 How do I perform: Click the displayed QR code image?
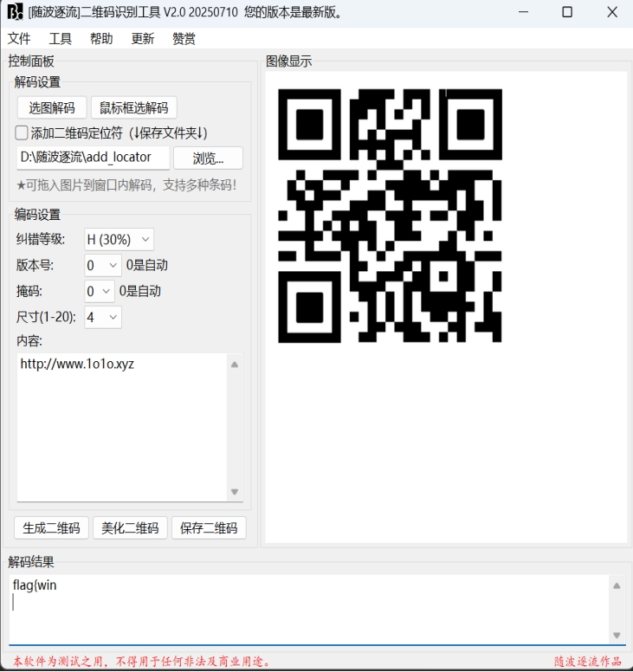390,216
